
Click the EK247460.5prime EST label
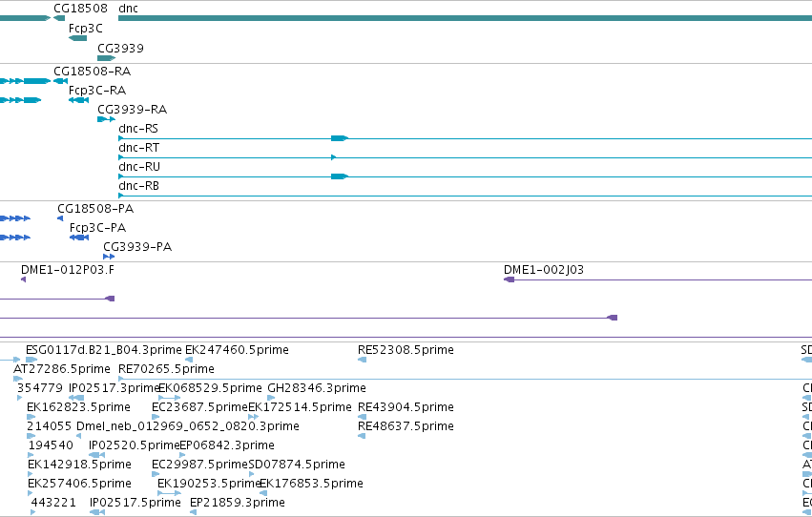pyautogui.click(x=238, y=350)
